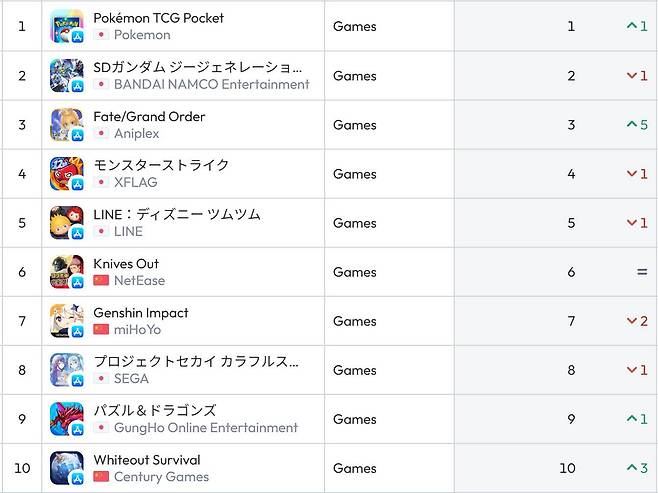
Task: Open the SD Gundam G Generation app icon
Action: 67,76
